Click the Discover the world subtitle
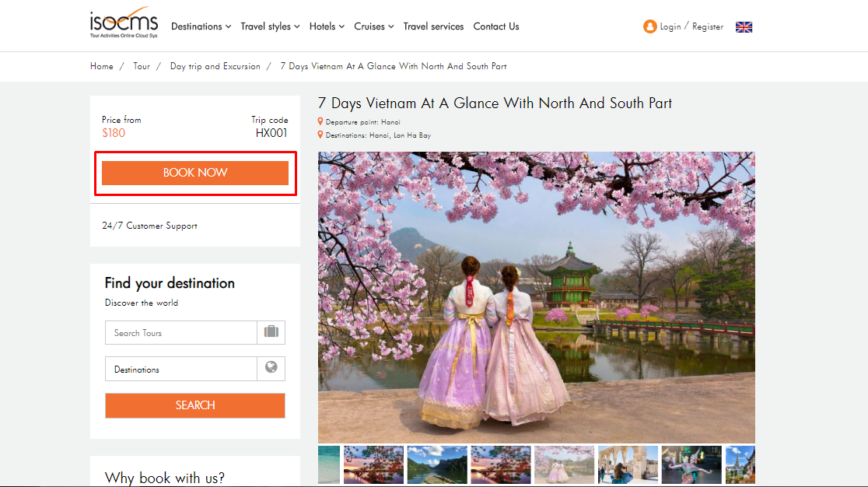This screenshot has height=487, width=868. 142,303
